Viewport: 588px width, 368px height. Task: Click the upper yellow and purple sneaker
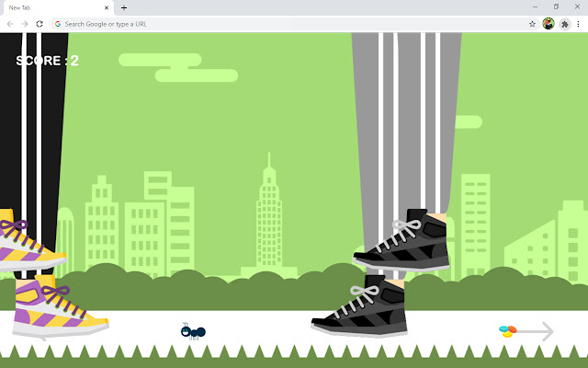pos(33,240)
